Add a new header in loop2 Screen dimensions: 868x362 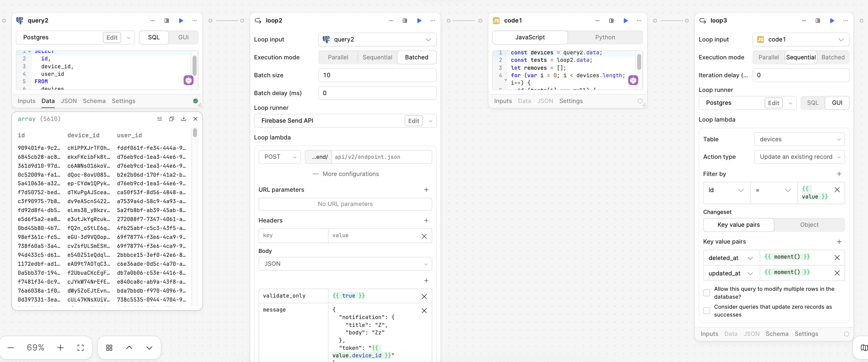(x=426, y=220)
